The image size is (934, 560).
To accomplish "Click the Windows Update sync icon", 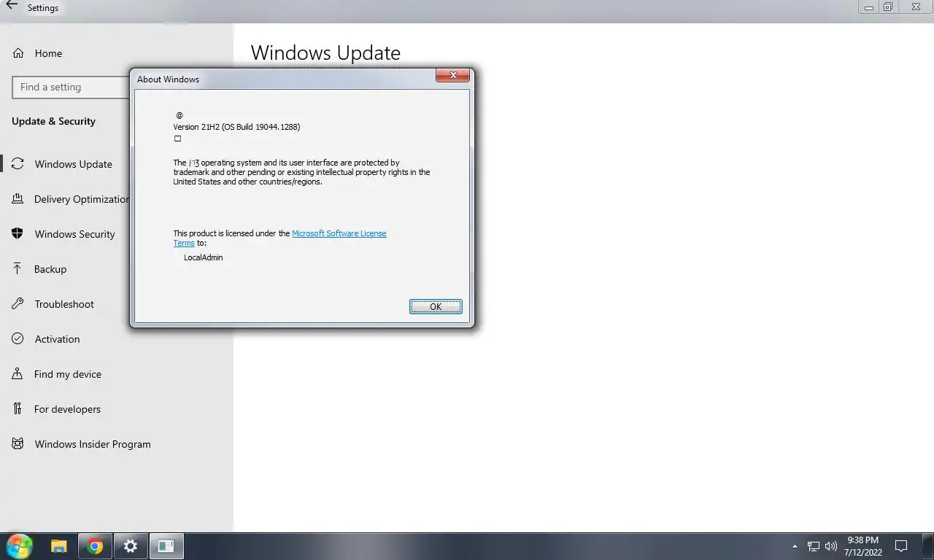I will click(18, 164).
